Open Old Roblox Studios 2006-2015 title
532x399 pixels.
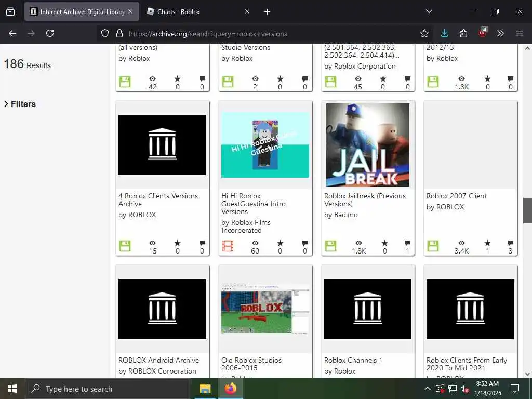251,364
